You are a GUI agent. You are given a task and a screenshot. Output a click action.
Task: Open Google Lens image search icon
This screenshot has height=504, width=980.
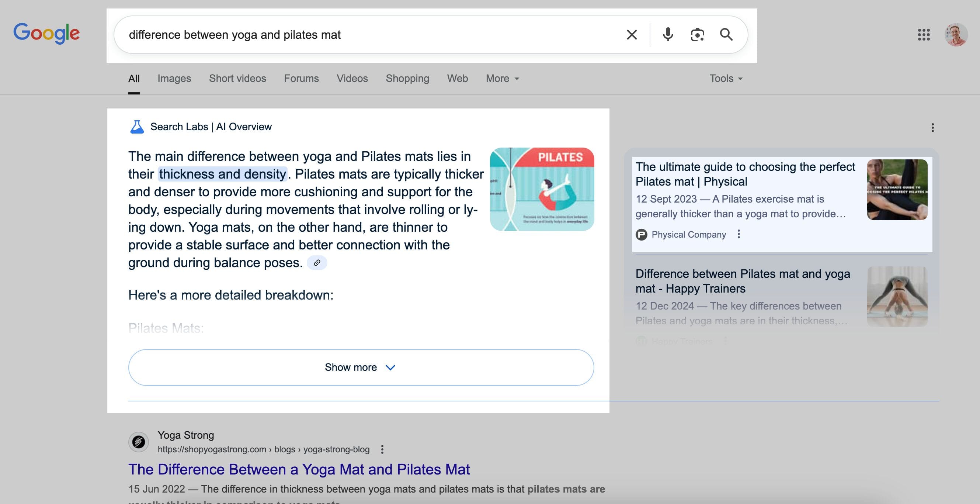[697, 35]
